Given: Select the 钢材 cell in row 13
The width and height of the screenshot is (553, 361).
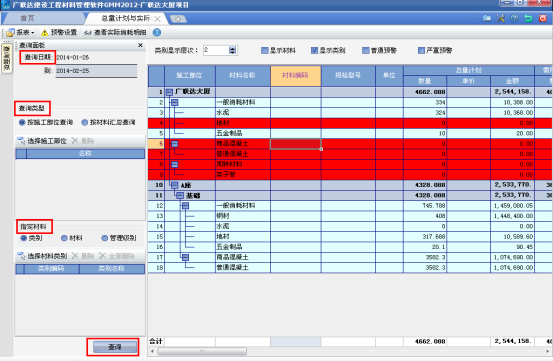Looking at the screenshot, I should [243, 216].
